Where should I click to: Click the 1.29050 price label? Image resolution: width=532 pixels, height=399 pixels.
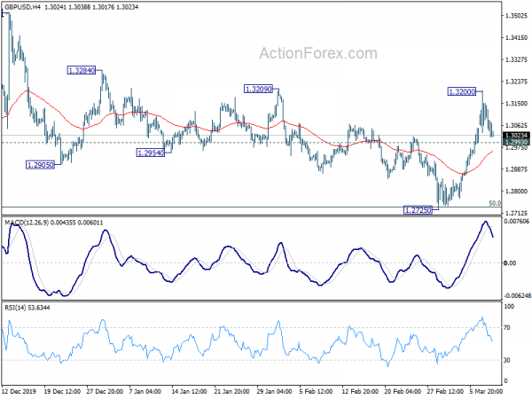coord(41,165)
